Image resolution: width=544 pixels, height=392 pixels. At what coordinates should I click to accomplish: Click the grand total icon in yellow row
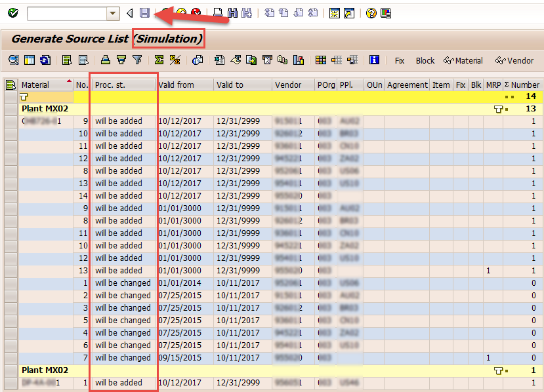tap(24, 97)
